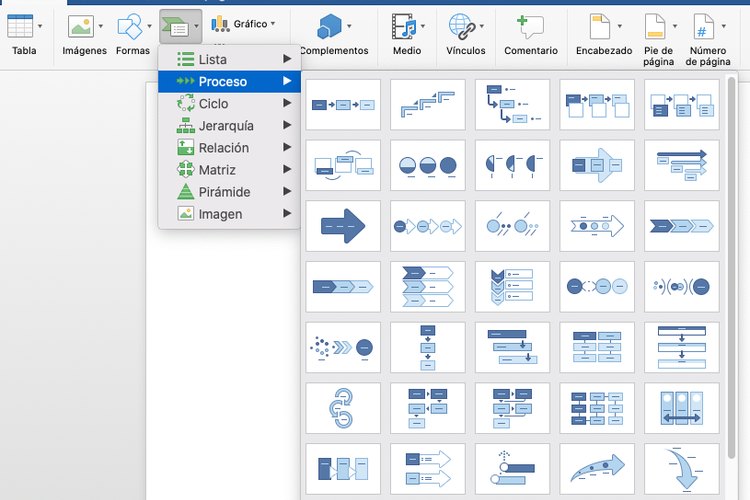
Task: Choose the stacked right arrows process layout
Action: [682, 165]
